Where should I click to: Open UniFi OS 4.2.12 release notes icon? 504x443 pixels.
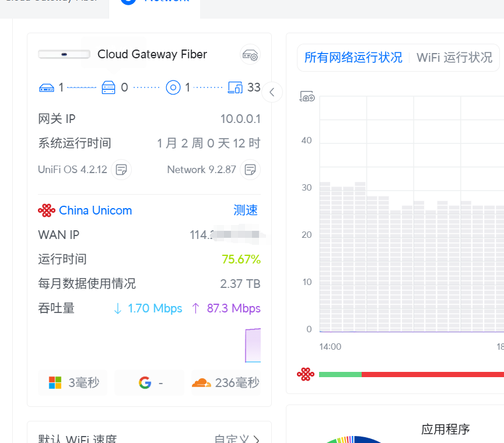[121, 170]
